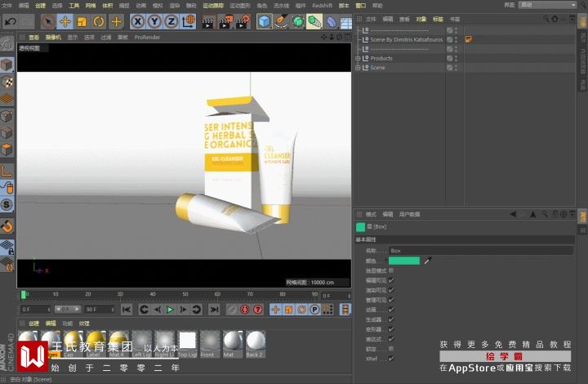Open the 文件 (File) menu in the menu bar
Viewport: 588px width, 384px height.
[7, 5]
